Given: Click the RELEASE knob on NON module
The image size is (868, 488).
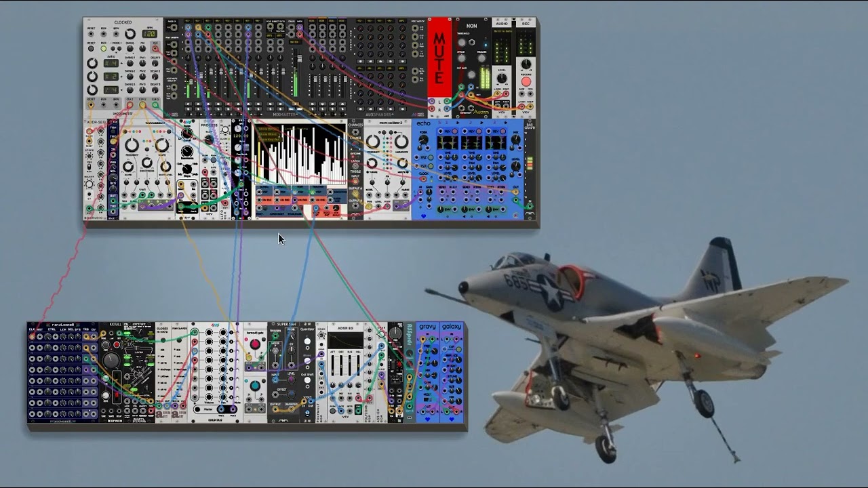Looking at the screenshot, I should point(481,58).
